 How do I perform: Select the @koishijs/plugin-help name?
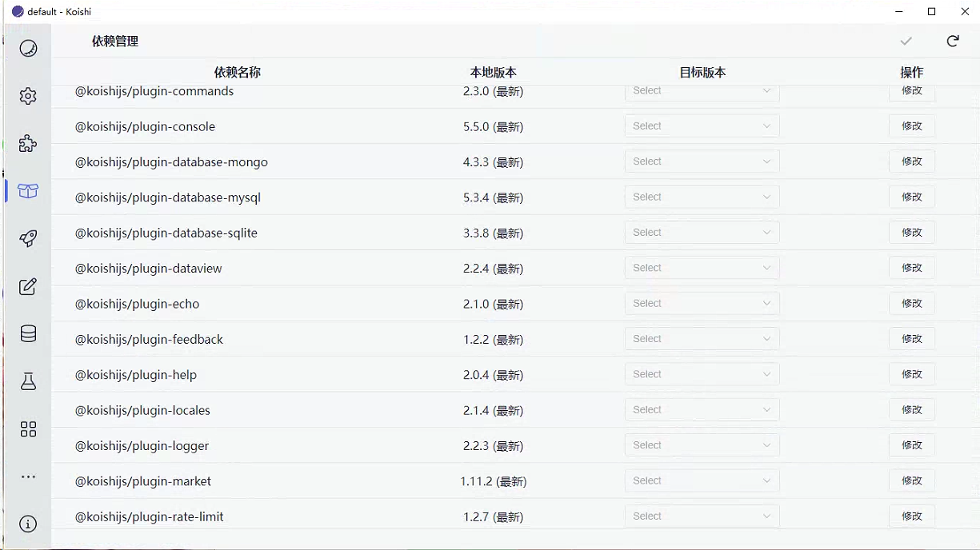click(x=136, y=375)
